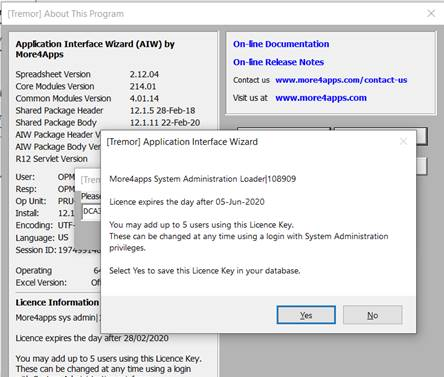Click the Licence Information heading

tap(57, 302)
